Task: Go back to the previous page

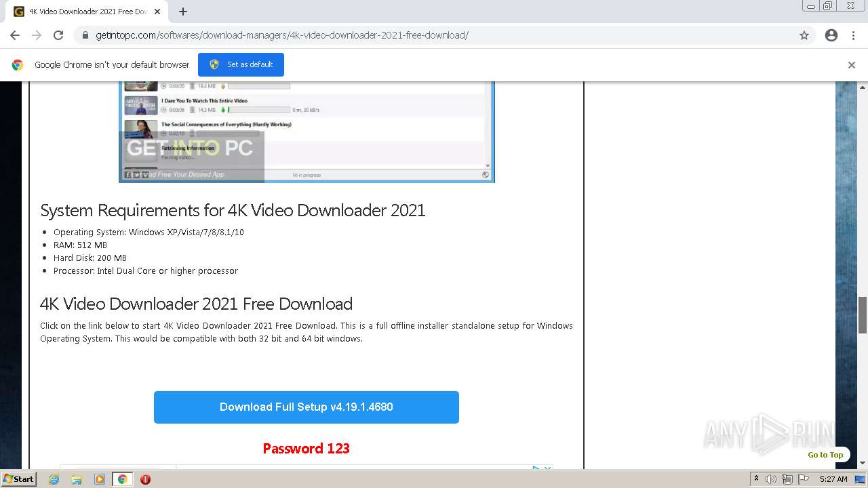Action: 15,35
